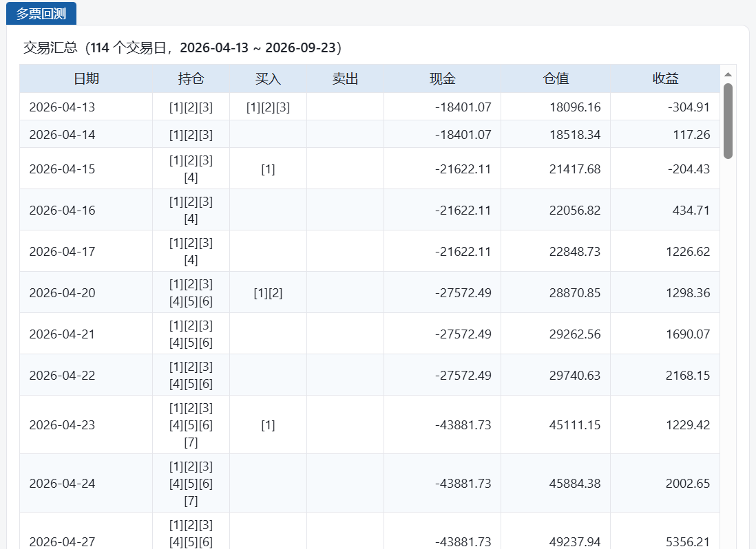Click the 持仓 cell in the 2026-04-24 row
This screenshot has height=549, width=756.
191,483
